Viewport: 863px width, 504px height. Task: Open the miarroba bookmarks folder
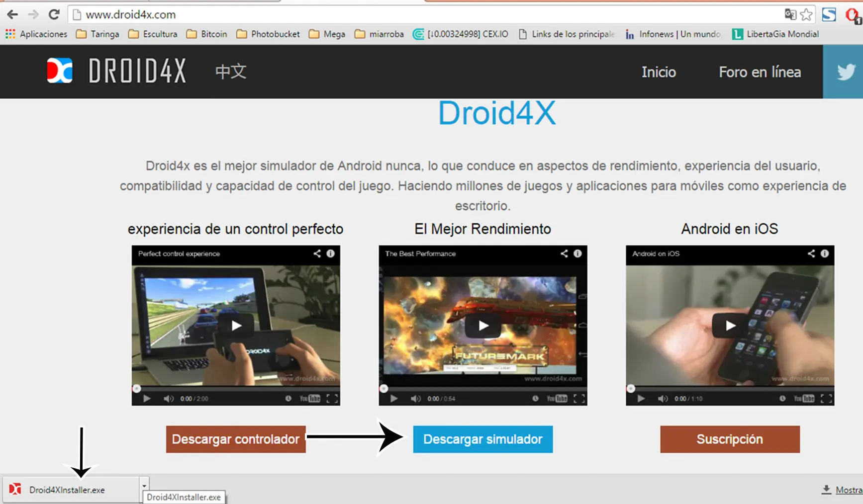pos(379,34)
